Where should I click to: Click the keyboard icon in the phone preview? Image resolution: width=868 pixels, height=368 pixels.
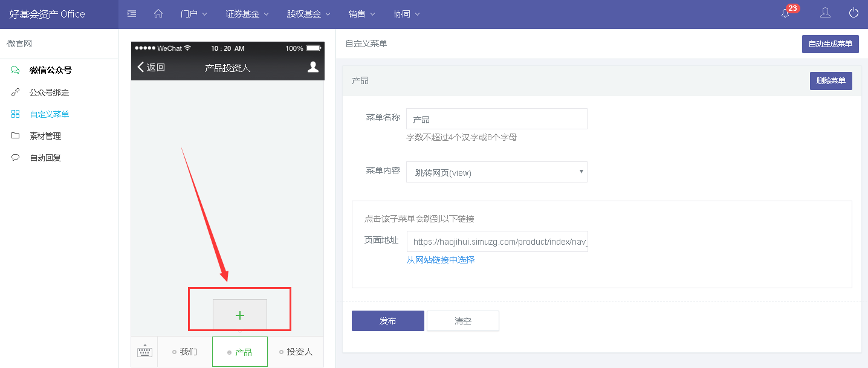144,351
